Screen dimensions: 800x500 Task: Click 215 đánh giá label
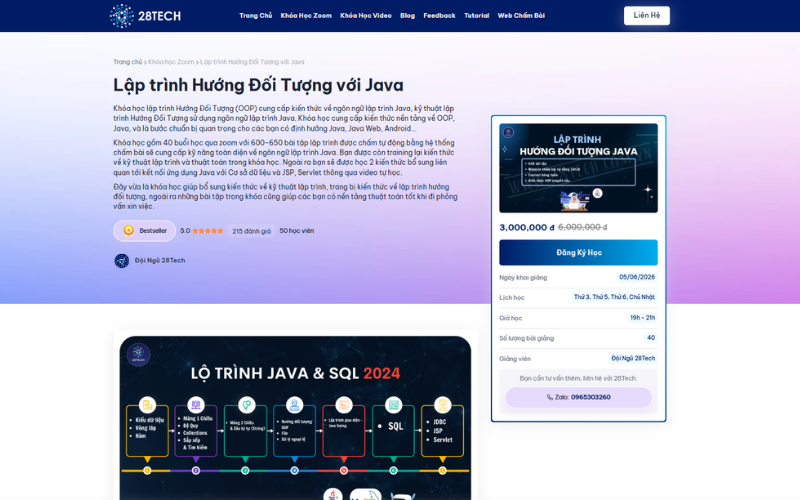coord(252,231)
